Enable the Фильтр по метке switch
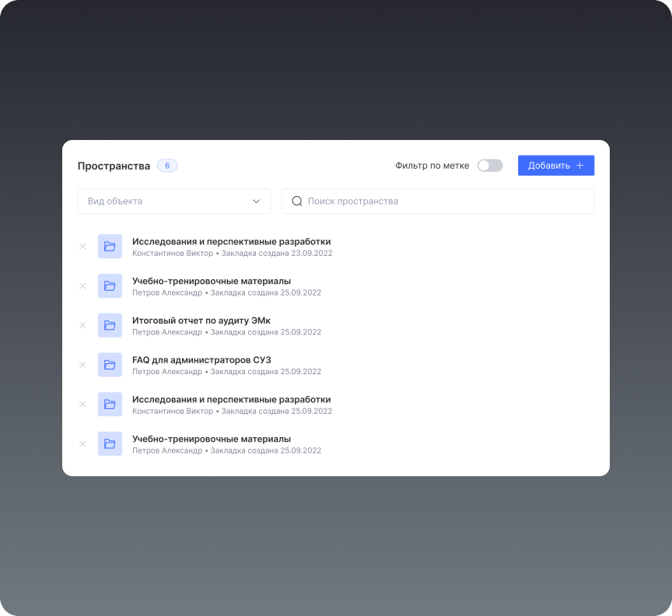The width and height of the screenshot is (672, 616). click(490, 166)
